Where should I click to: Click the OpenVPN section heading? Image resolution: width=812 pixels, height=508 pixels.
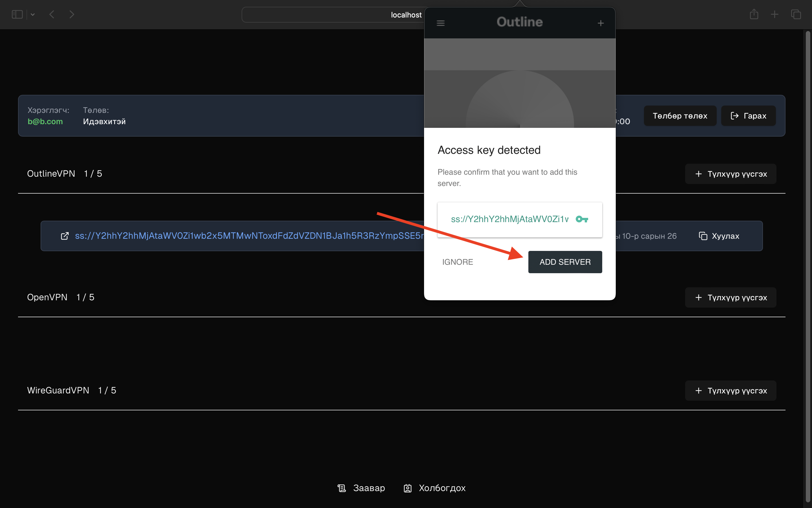[47, 297]
